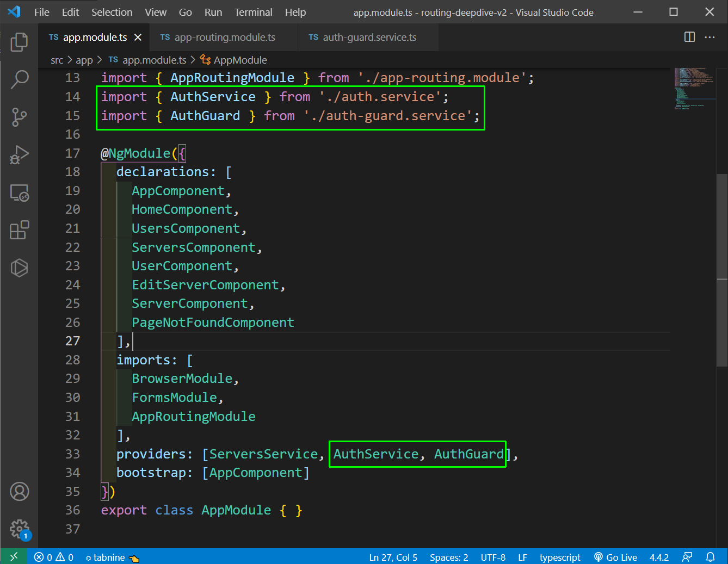Open the notifications bell

pyautogui.click(x=711, y=557)
